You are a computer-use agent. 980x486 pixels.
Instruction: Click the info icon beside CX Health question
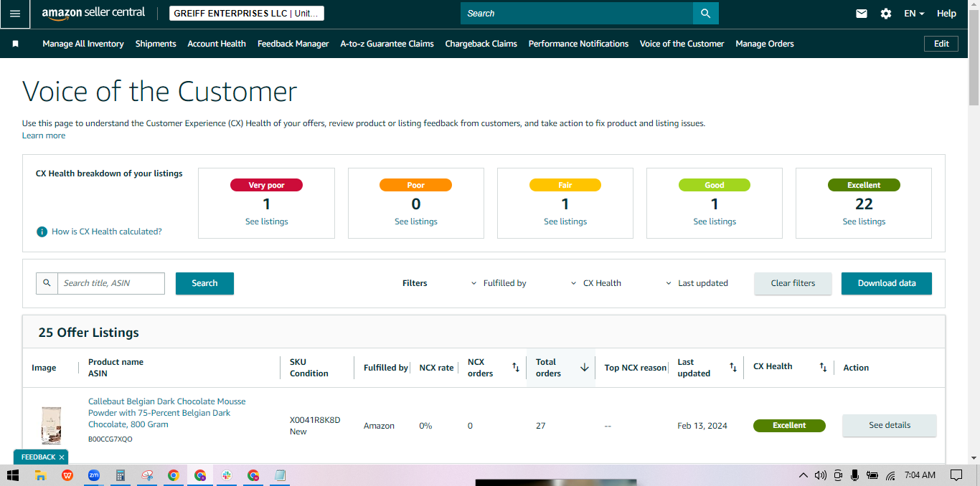(x=42, y=232)
